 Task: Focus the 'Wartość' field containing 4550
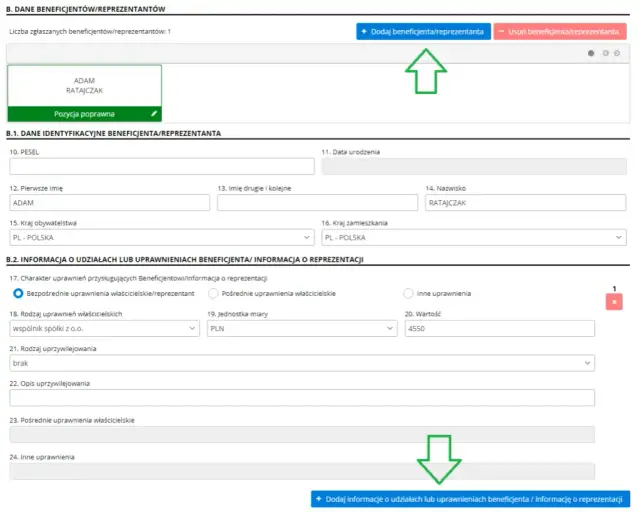pos(498,328)
